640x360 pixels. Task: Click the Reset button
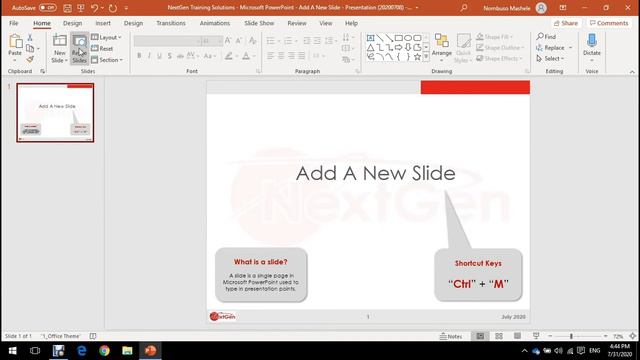pos(102,49)
